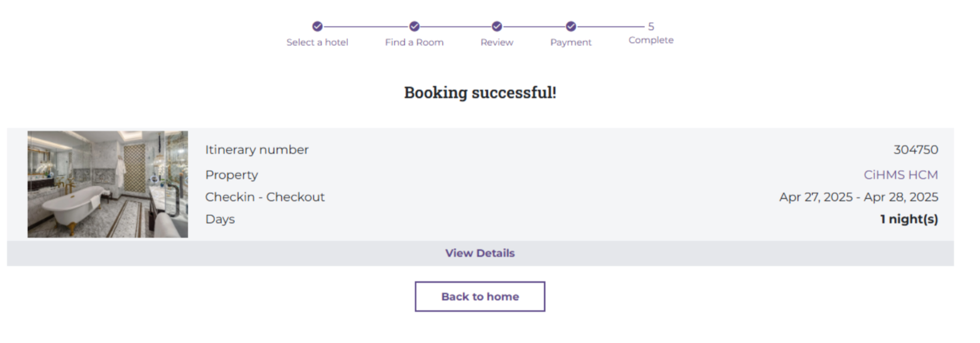The image size is (980, 343).
Task: Select itinerary number 304750
Action: pyautogui.click(x=915, y=150)
